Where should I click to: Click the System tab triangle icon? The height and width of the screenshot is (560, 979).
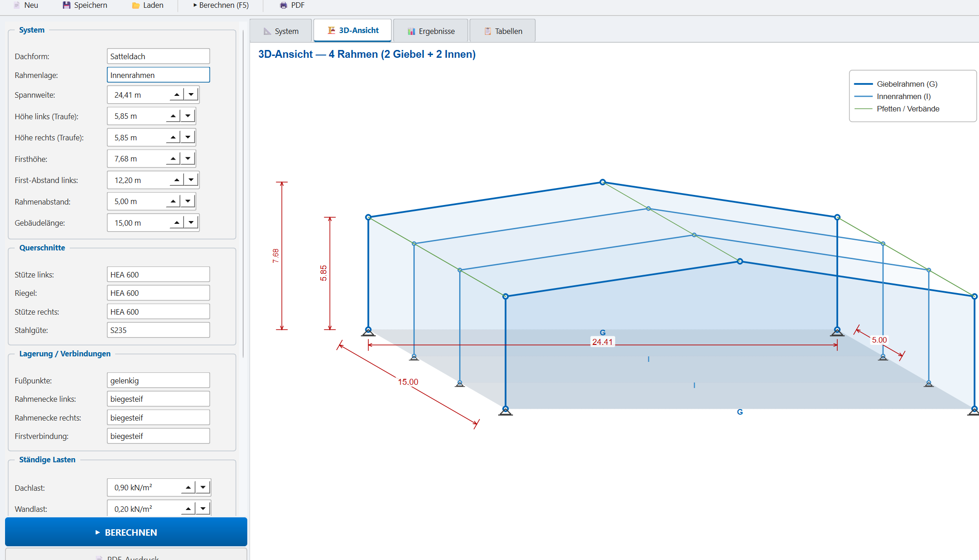click(x=267, y=31)
